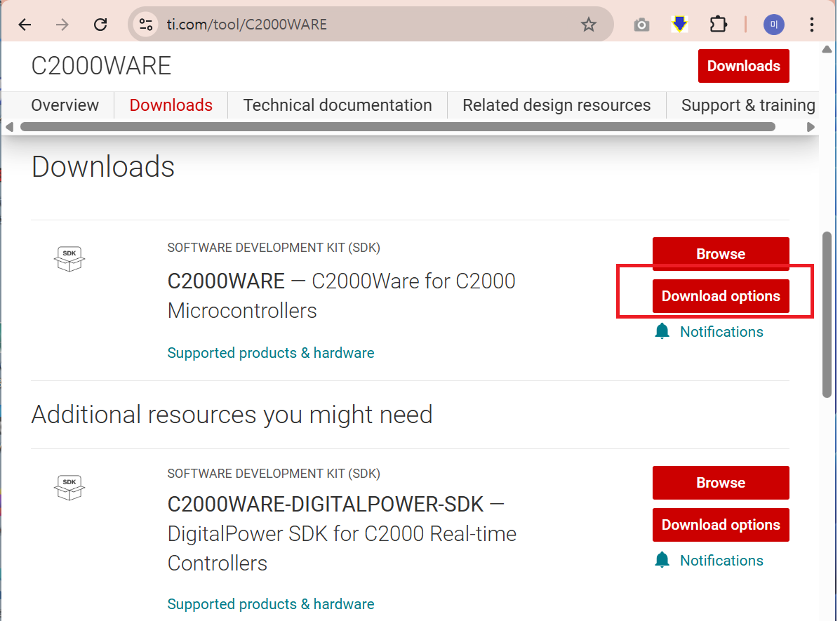This screenshot has width=840, height=621.
Task: Click the blue download arrow extension icon
Action: click(x=679, y=24)
